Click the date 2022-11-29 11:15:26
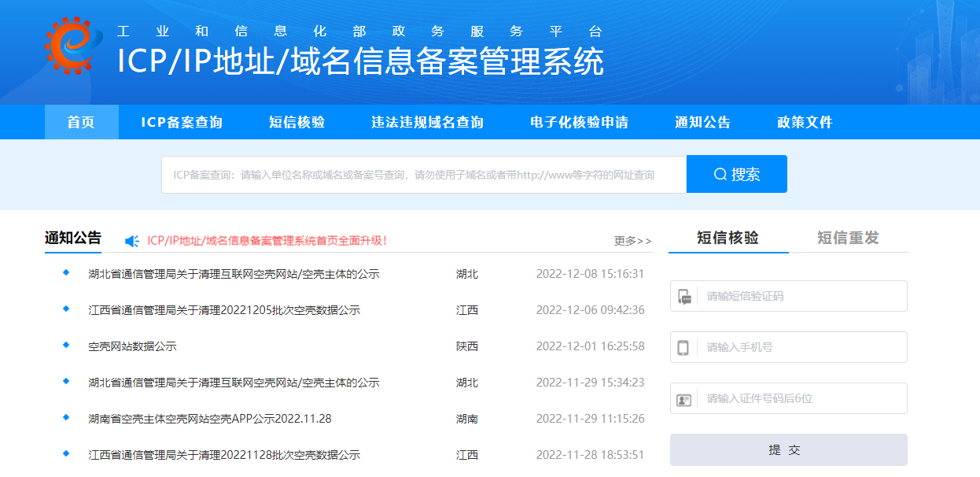The height and width of the screenshot is (477, 980). [591, 419]
